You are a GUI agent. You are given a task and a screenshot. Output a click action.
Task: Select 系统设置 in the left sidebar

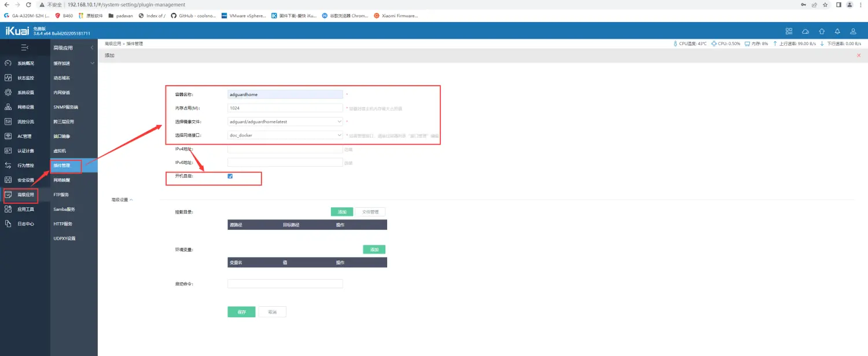(x=25, y=93)
